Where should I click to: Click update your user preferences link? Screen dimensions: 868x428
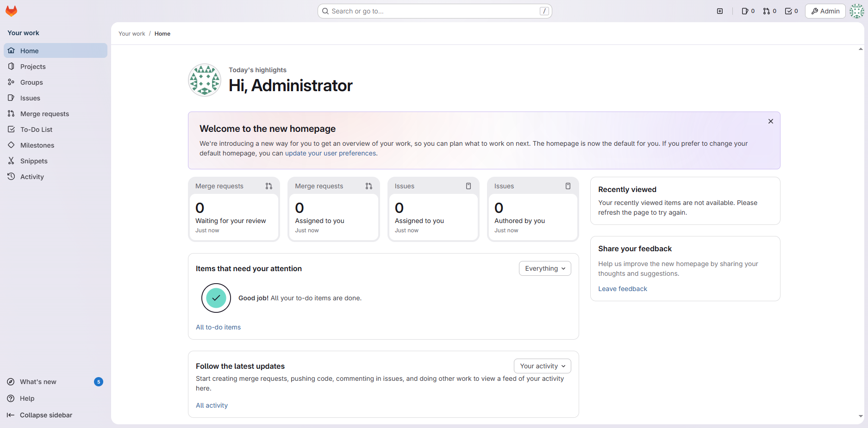tap(331, 153)
